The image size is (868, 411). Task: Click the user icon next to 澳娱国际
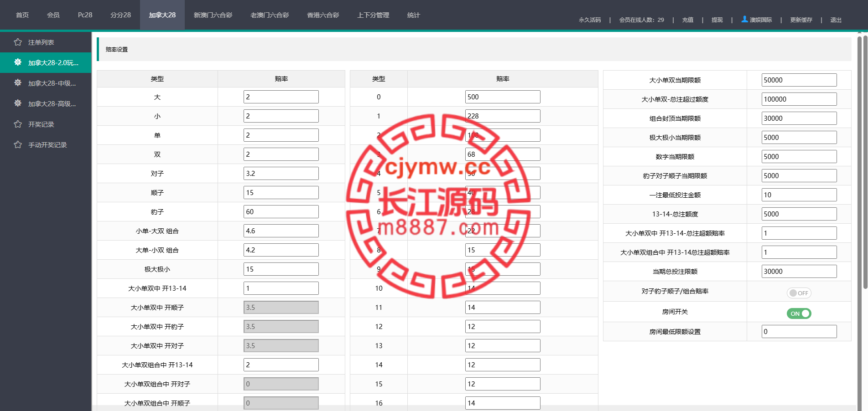click(x=744, y=19)
